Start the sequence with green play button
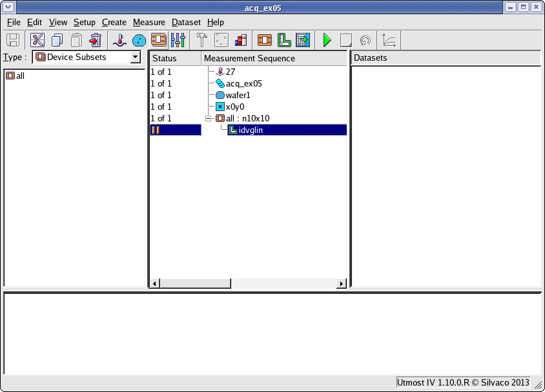 [x=327, y=40]
